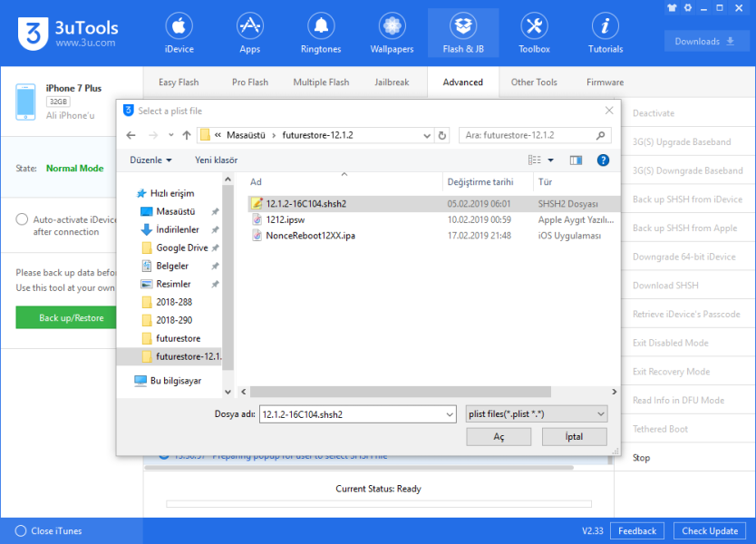756x544 pixels.
Task: Click the up-folder arrow in the dialog
Action: click(x=187, y=136)
